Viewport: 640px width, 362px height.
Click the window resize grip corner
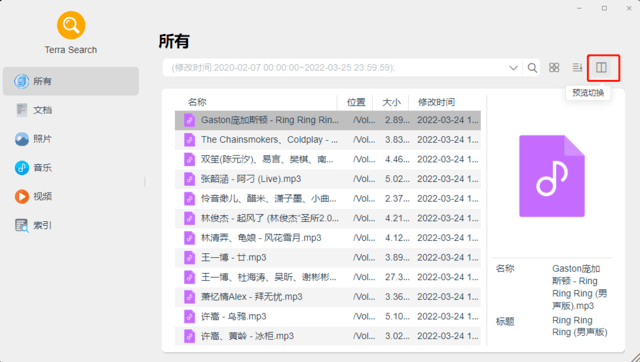pos(635,357)
